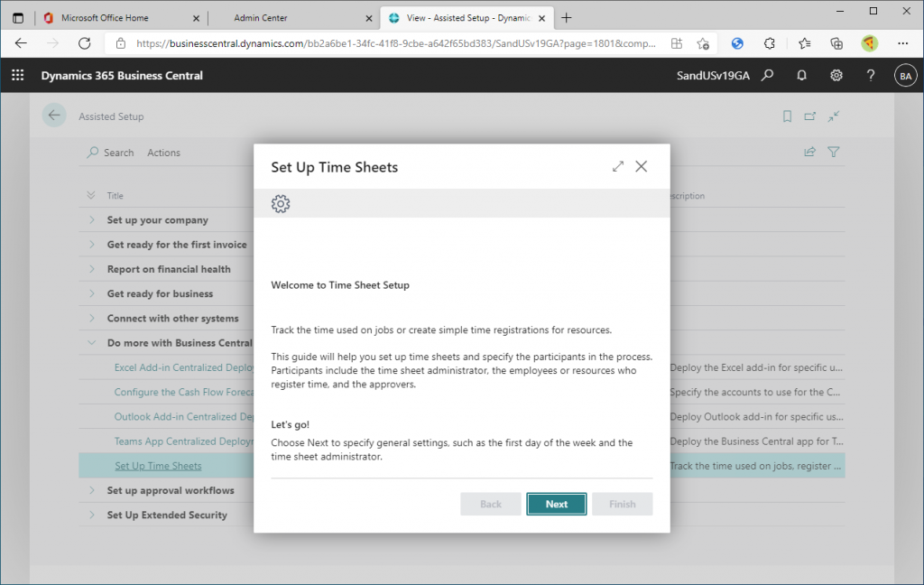The height and width of the screenshot is (585, 924).
Task: Open Excel Add-in Centralized Deployment link
Action: [x=184, y=367]
